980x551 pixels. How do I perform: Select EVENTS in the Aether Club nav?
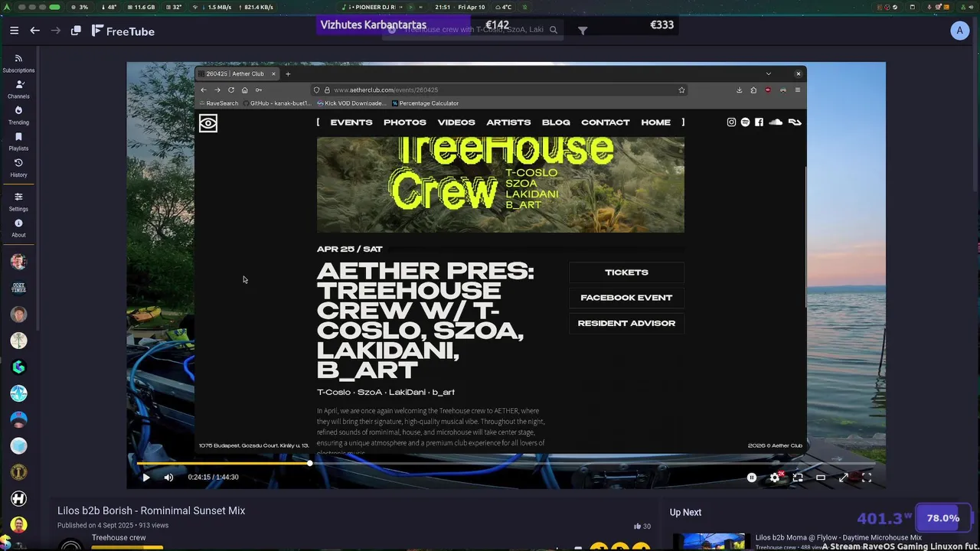[351, 122]
